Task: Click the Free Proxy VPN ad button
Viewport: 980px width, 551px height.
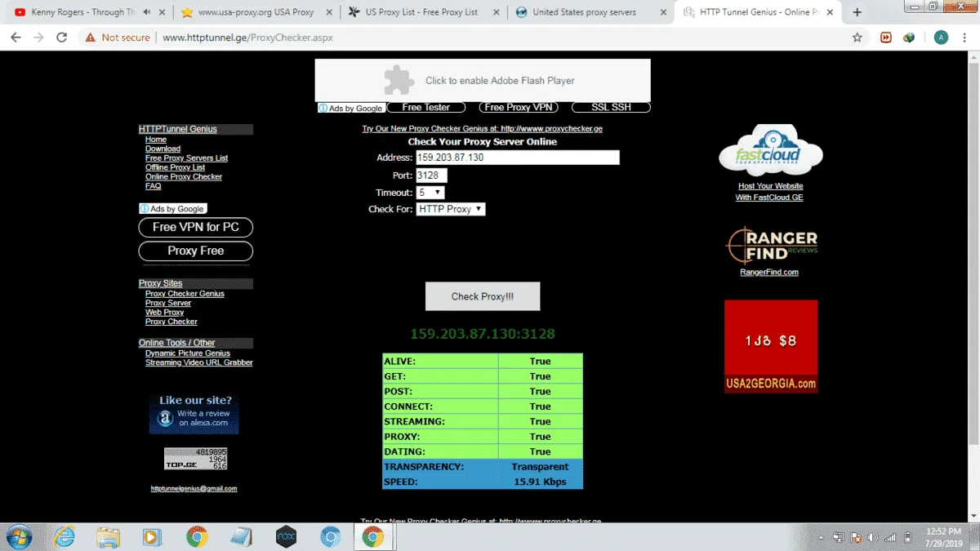Action: (x=519, y=107)
